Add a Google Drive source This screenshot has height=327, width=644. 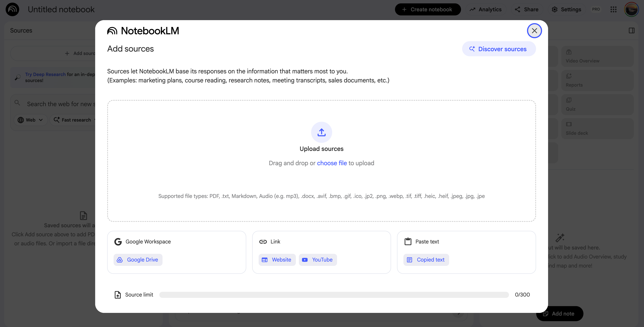pyautogui.click(x=138, y=260)
